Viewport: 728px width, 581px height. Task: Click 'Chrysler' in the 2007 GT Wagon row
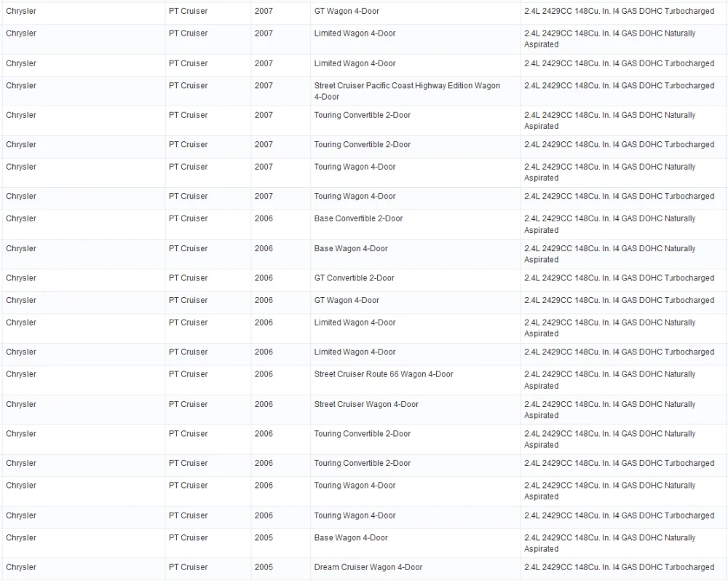click(21, 11)
